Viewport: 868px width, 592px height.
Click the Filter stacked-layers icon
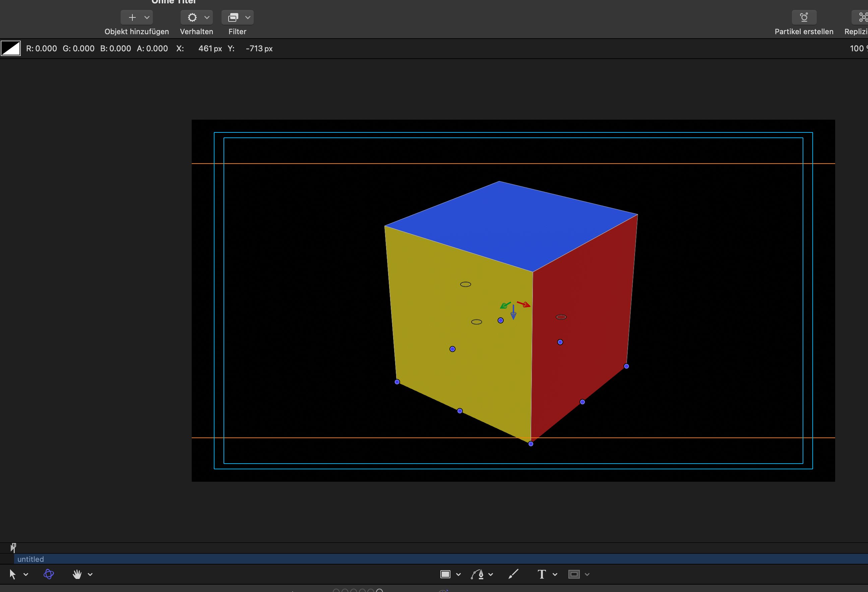[233, 17]
